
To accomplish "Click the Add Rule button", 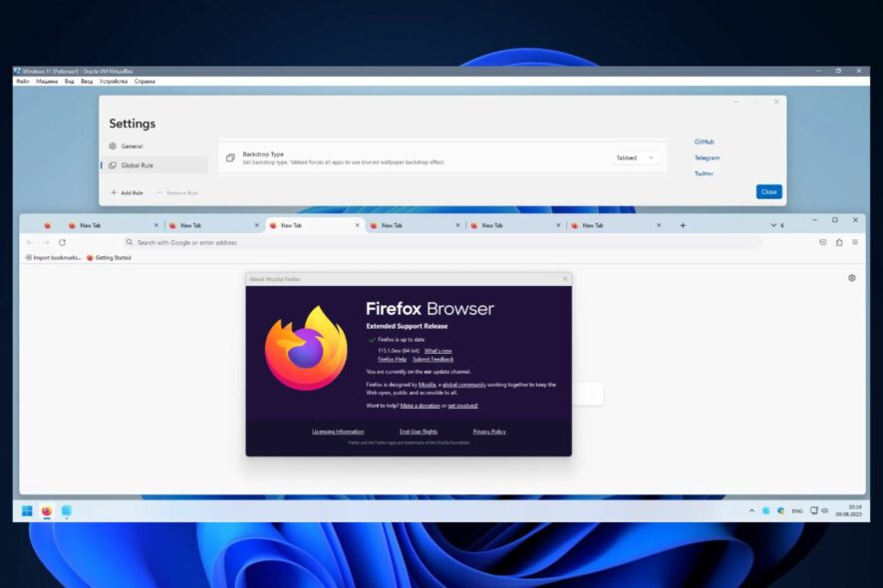I will pyautogui.click(x=127, y=192).
